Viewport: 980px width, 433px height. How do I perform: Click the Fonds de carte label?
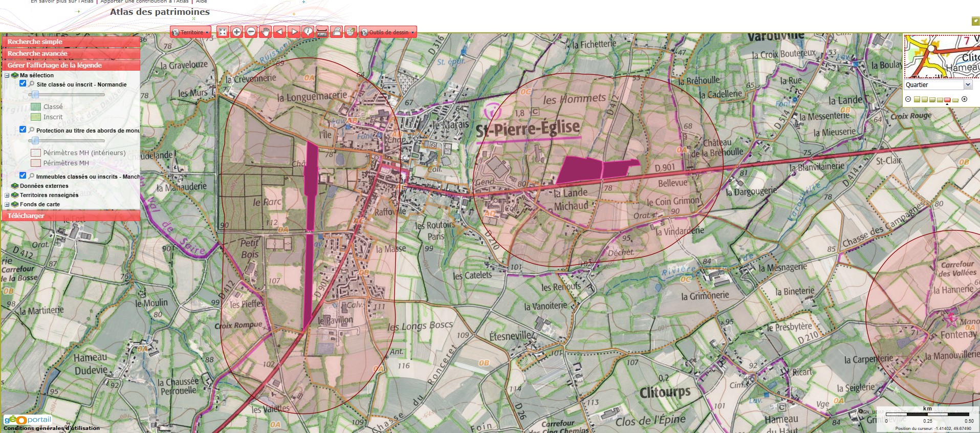[40, 204]
